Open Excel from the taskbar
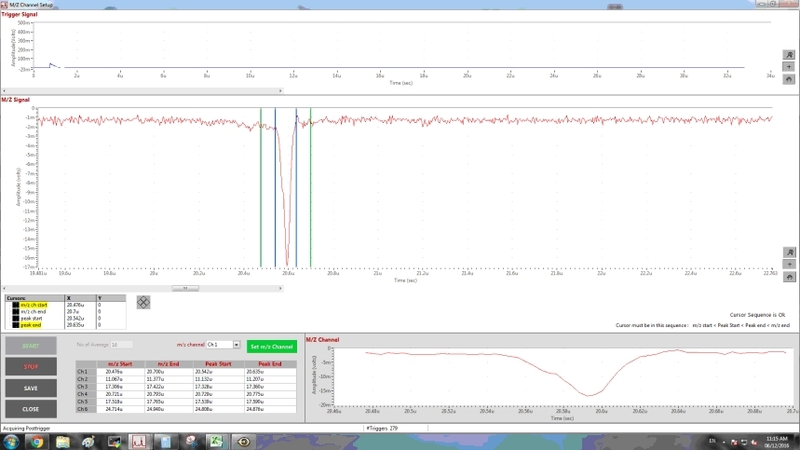This screenshot has width=800, height=450. click(216, 442)
